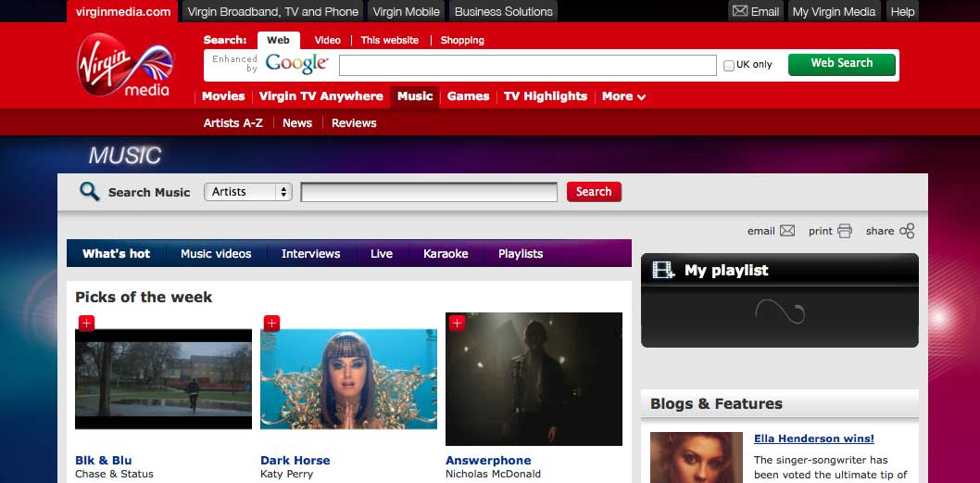
Task: Add Dark Horse to playlist with plus icon
Action: tap(271, 324)
